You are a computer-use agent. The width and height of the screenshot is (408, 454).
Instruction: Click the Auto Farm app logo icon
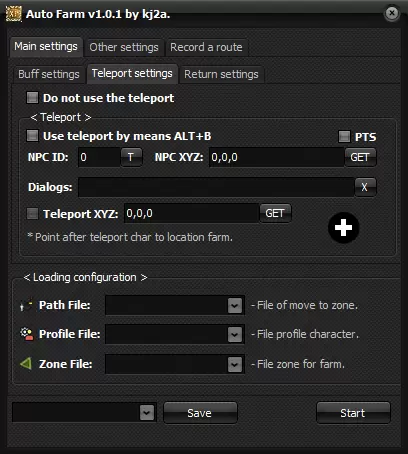(14, 14)
